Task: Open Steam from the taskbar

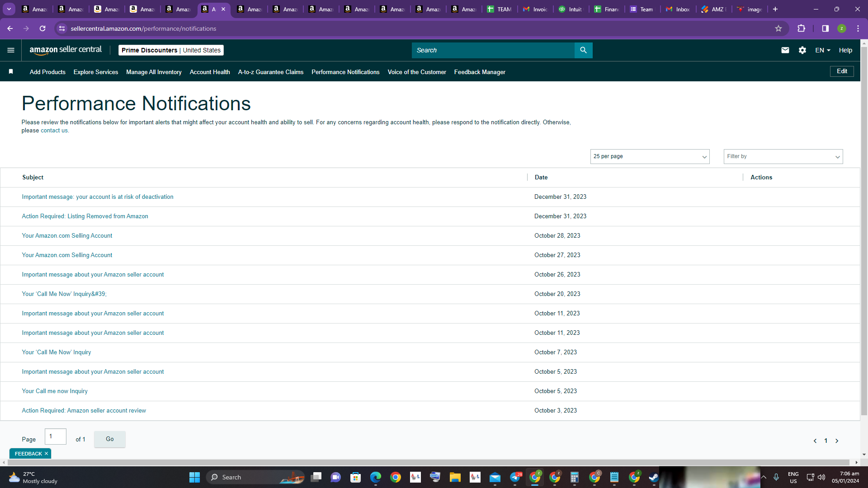Action: (654, 477)
